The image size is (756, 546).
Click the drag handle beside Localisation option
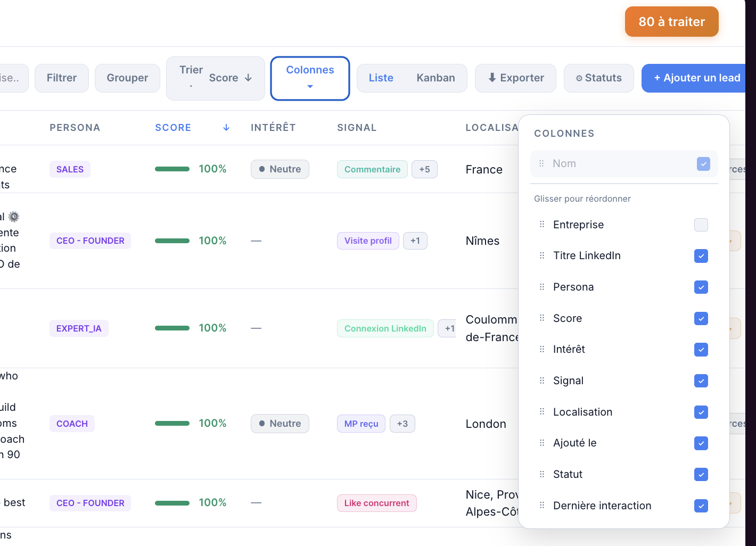[542, 412]
